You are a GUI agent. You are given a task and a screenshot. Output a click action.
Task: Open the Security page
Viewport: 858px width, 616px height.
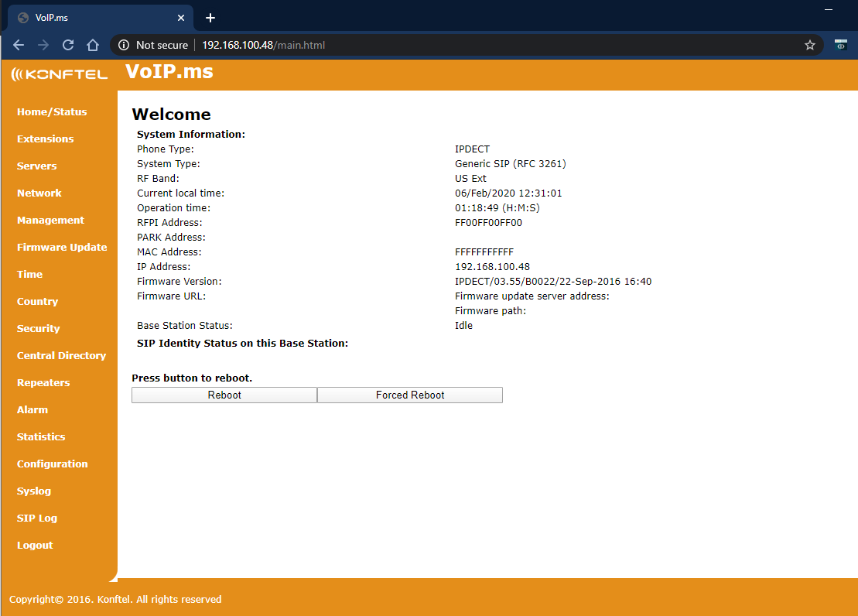pyautogui.click(x=39, y=329)
